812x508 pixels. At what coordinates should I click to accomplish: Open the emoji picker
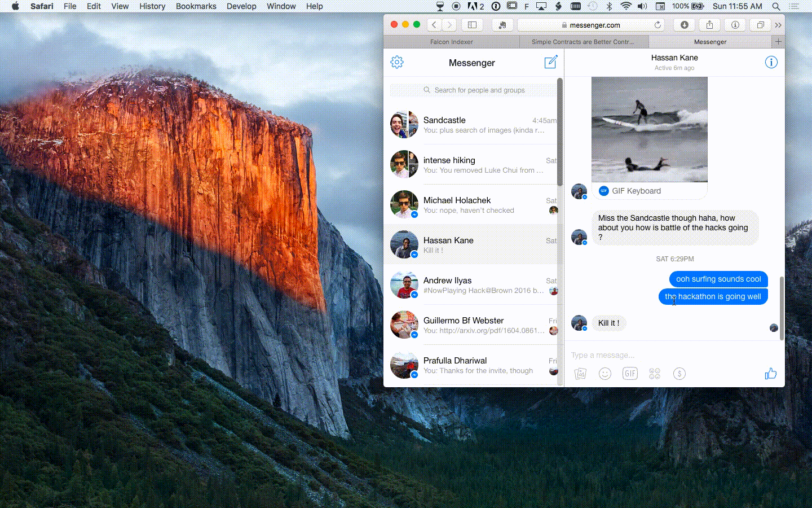[x=605, y=374]
